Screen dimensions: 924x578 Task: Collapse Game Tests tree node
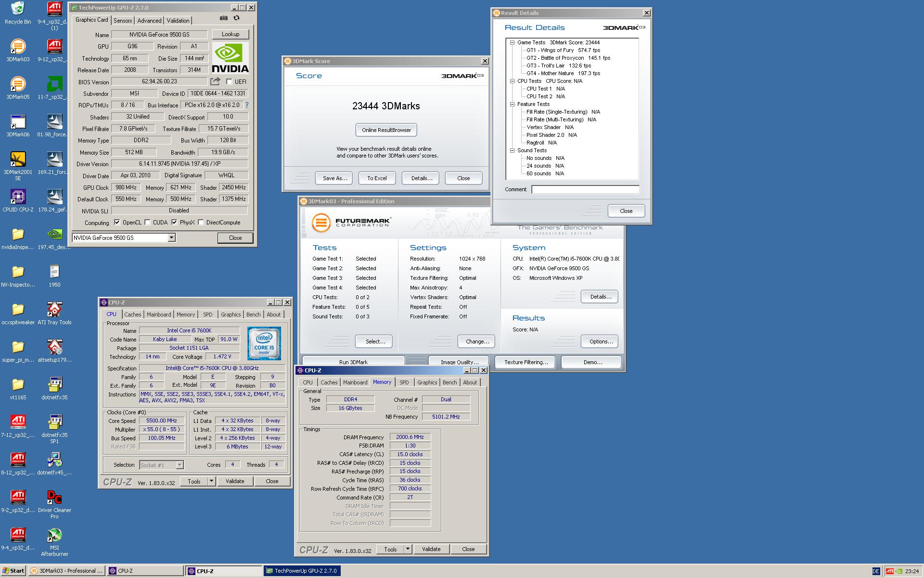pyautogui.click(x=513, y=42)
